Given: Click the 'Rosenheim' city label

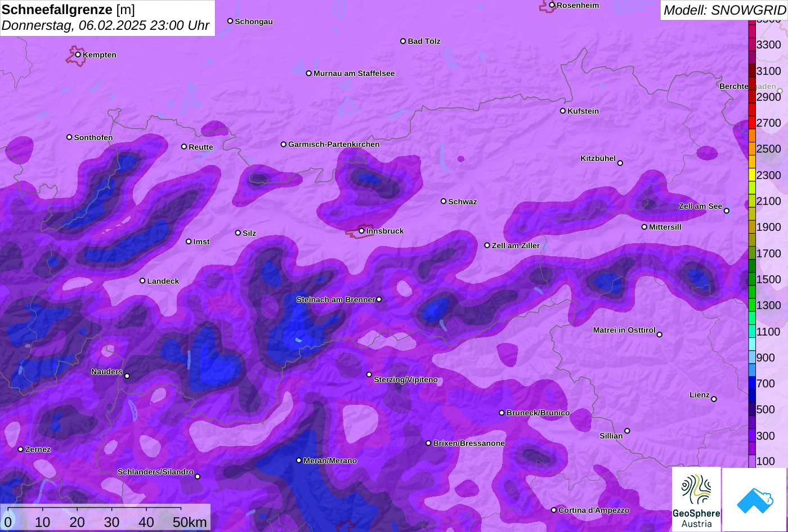Looking at the screenshot, I should [x=578, y=5].
